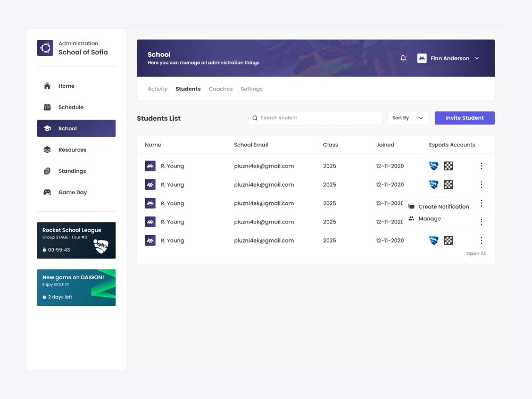Select the Home icon in the sidebar
The width and height of the screenshot is (532, 399).
(x=47, y=86)
